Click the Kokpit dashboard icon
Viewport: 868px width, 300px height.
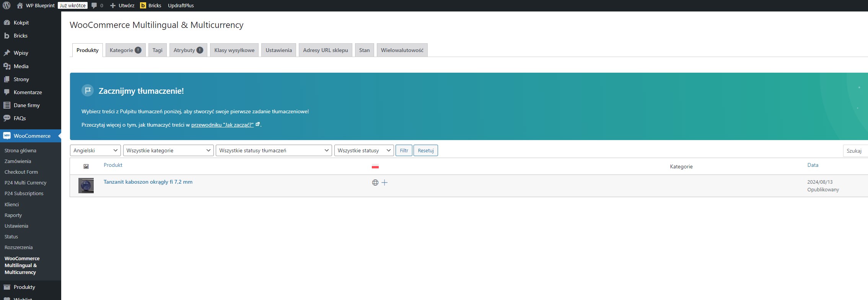coord(7,23)
